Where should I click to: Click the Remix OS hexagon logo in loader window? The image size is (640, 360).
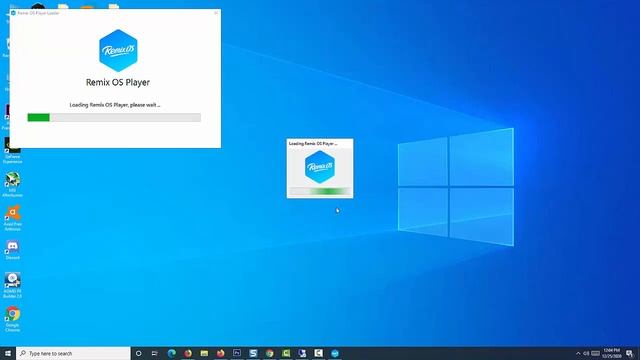[x=118, y=51]
